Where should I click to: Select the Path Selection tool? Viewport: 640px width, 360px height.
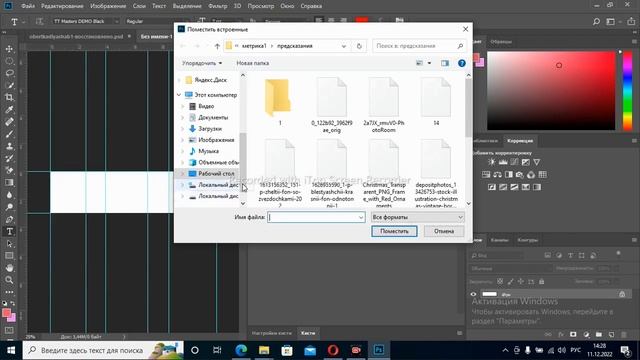[x=9, y=244]
